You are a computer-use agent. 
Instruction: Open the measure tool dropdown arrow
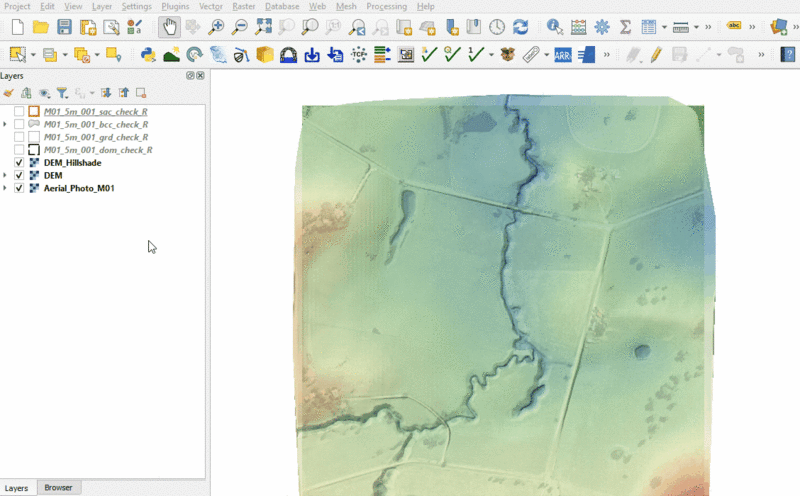(x=697, y=27)
